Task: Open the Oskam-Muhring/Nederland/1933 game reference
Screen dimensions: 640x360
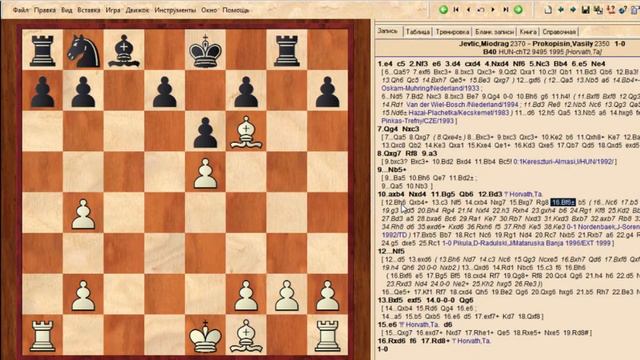Action: tap(430, 88)
